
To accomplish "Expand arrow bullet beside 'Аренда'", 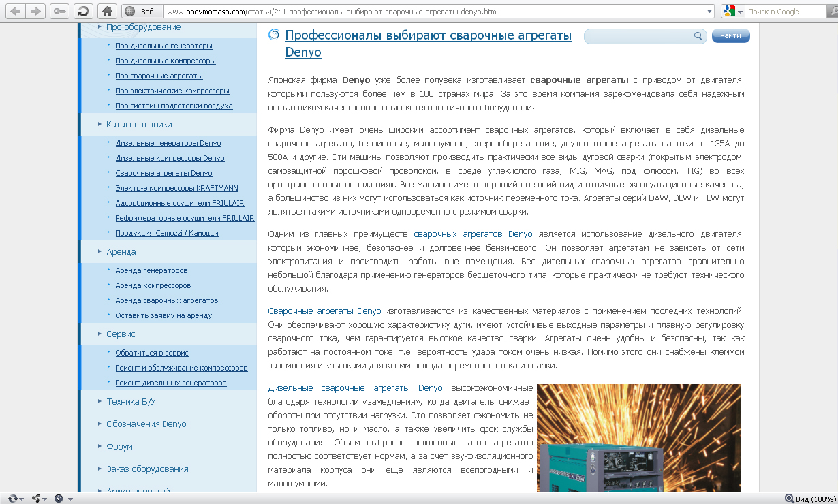I will [99, 252].
